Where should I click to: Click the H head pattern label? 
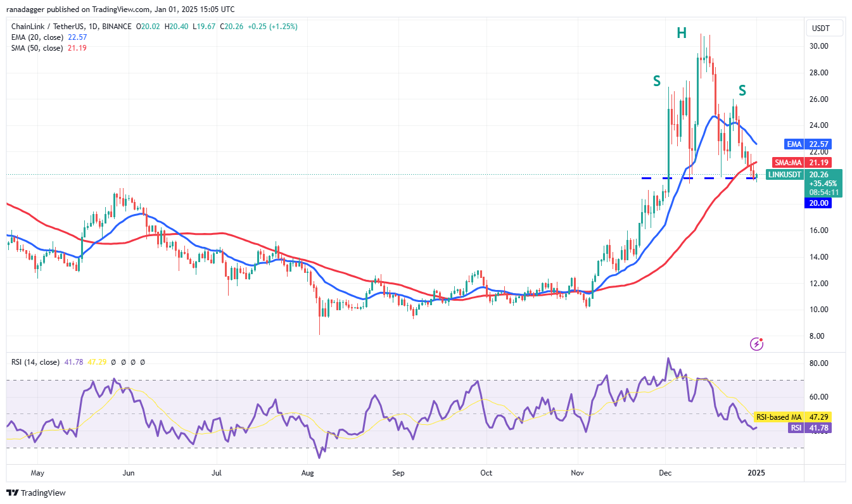(x=682, y=33)
